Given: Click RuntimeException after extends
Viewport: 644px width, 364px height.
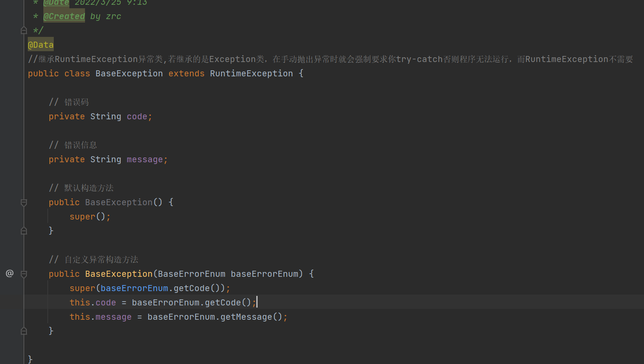Looking at the screenshot, I should coord(252,74).
